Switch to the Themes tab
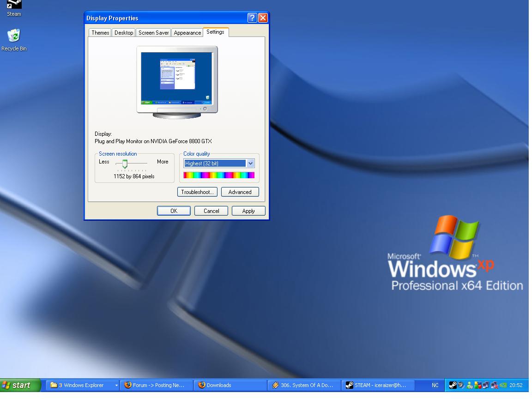The image size is (532, 399). [x=100, y=33]
